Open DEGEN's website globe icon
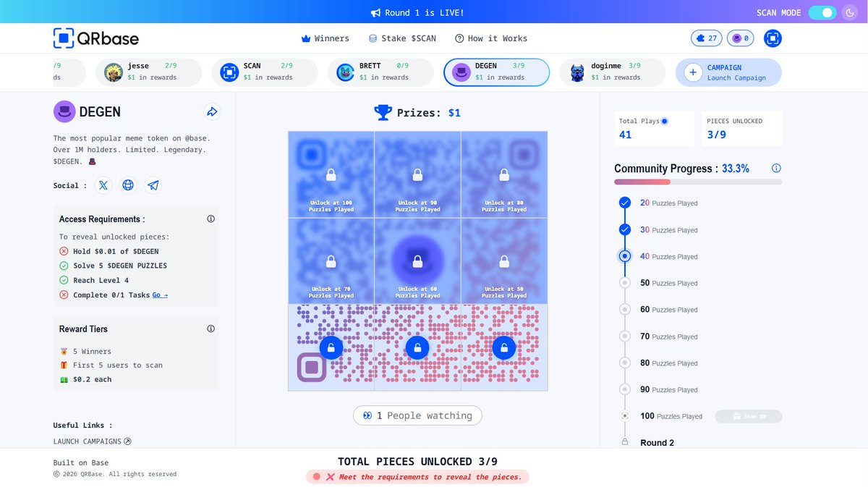Screen dimensions: 868x487 point(128,185)
